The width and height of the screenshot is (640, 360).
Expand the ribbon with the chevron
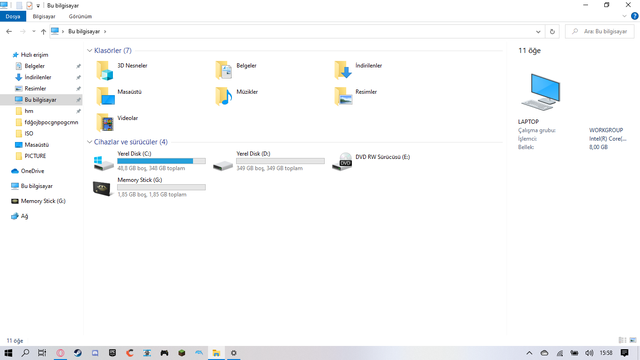624,16
